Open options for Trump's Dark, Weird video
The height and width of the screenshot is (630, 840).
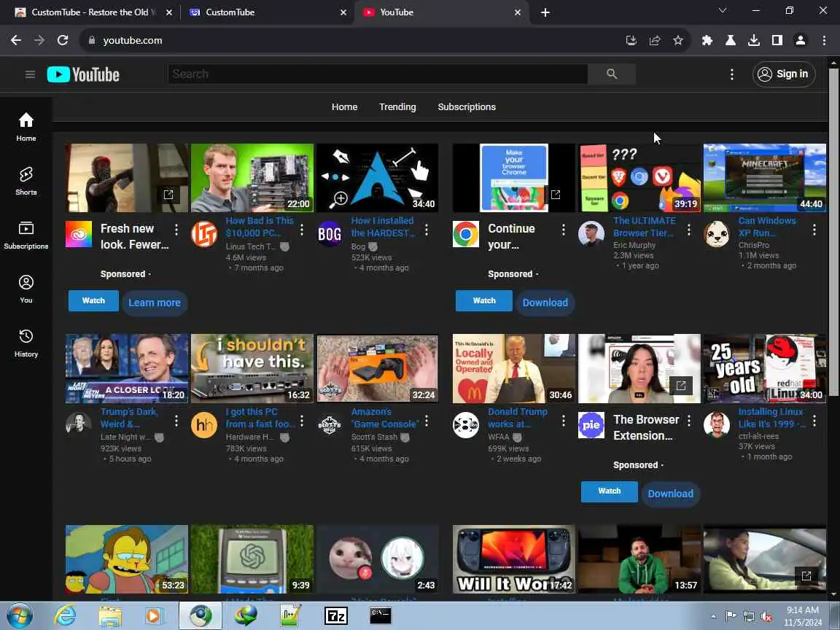[176, 421]
